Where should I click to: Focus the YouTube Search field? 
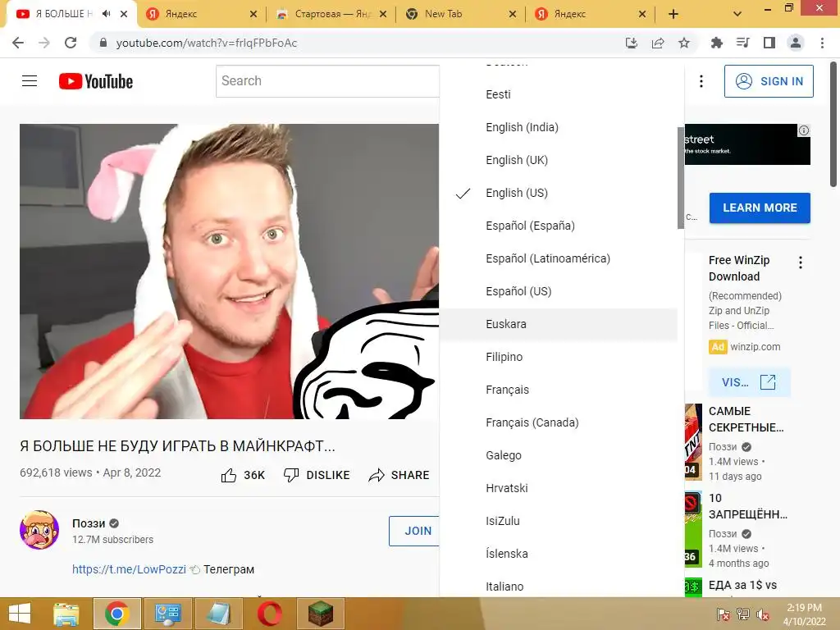tap(327, 81)
